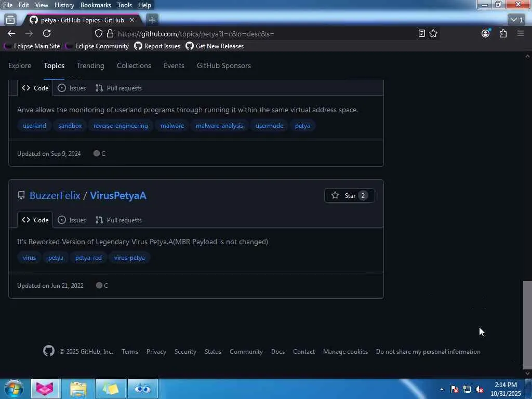Click the muted volume tray icon
This screenshot has width=532, height=399.
click(480, 389)
